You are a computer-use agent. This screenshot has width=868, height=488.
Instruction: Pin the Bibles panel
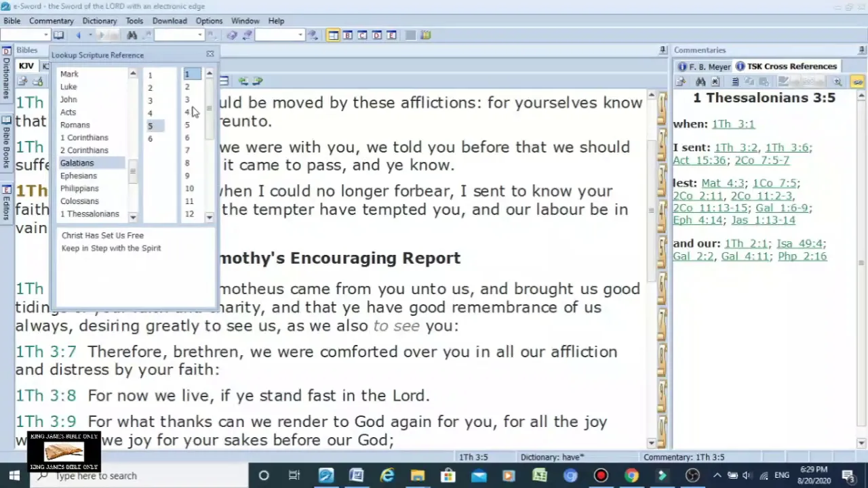663,49
